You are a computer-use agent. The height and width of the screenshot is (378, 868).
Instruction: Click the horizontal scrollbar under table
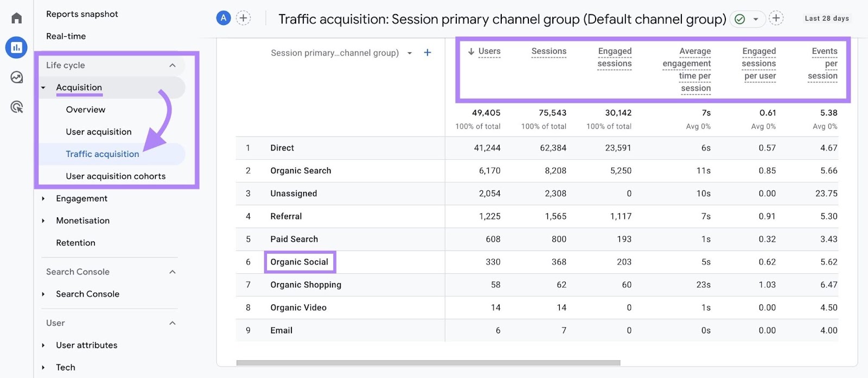point(428,363)
